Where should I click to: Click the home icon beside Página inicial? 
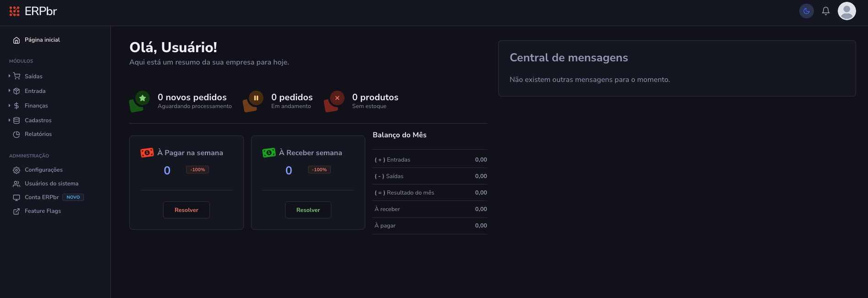tap(16, 40)
